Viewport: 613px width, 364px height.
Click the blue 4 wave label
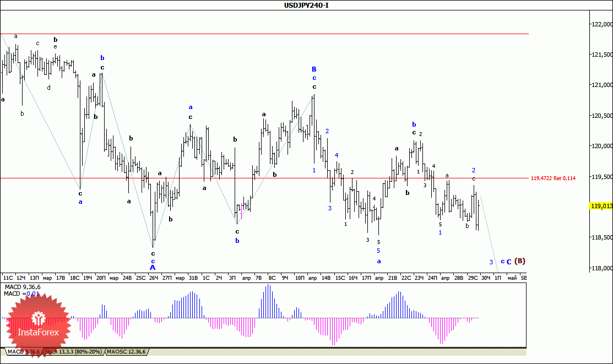[336, 155]
